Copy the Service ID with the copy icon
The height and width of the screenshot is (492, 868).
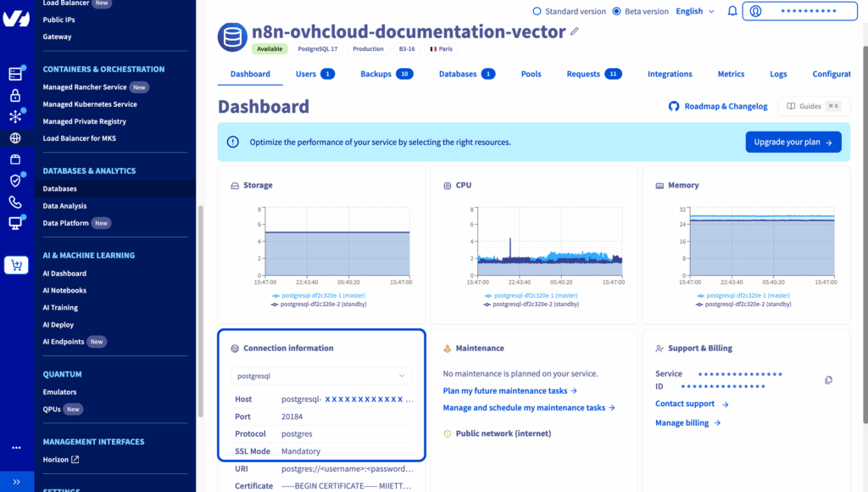pyautogui.click(x=828, y=380)
